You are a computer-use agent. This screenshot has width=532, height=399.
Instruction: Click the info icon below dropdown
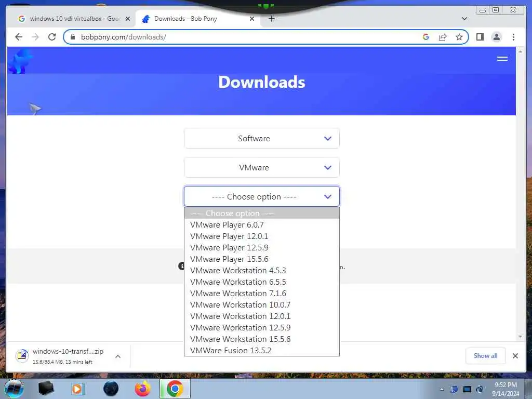(x=181, y=266)
